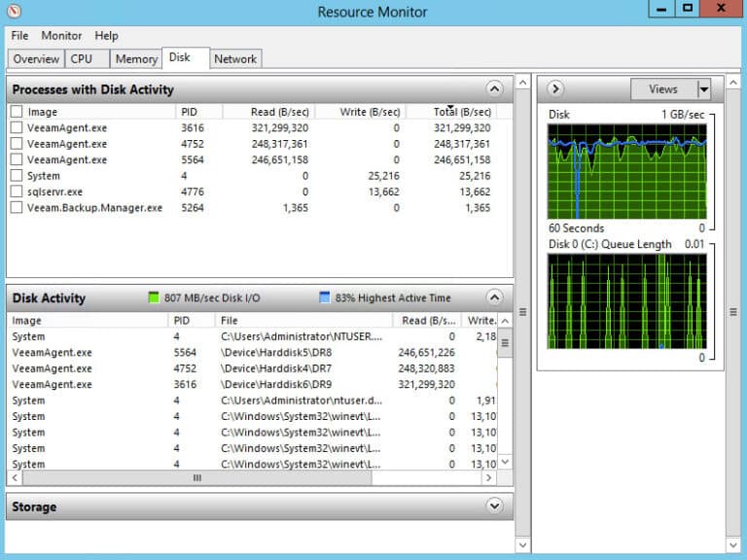Viewport: 747px width, 560px height.
Task: Click the 321,299,320 total value for PID 3616
Action: (x=462, y=127)
